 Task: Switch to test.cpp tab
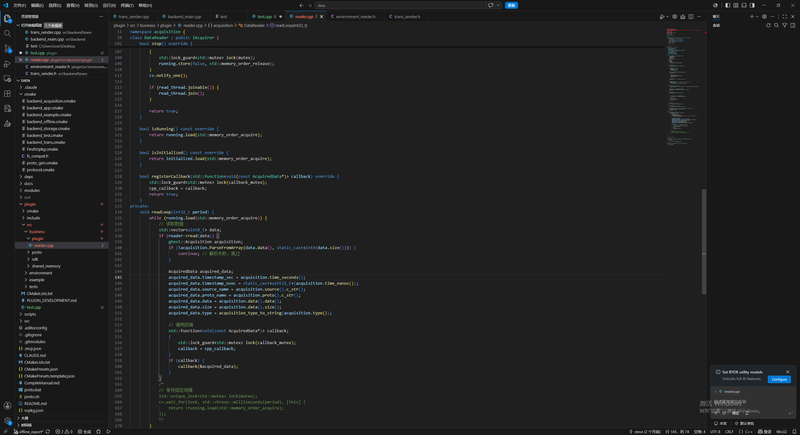click(264, 16)
